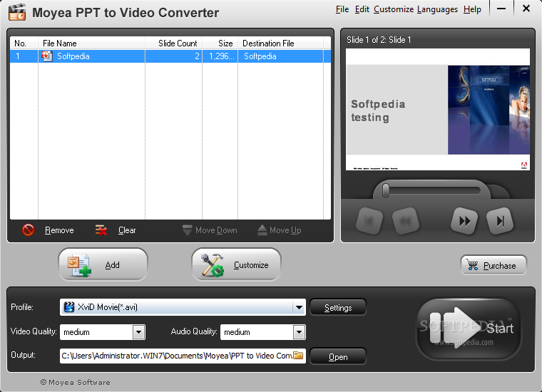
Task: Expand the Video Quality dropdown arrow
Action: 138,332
